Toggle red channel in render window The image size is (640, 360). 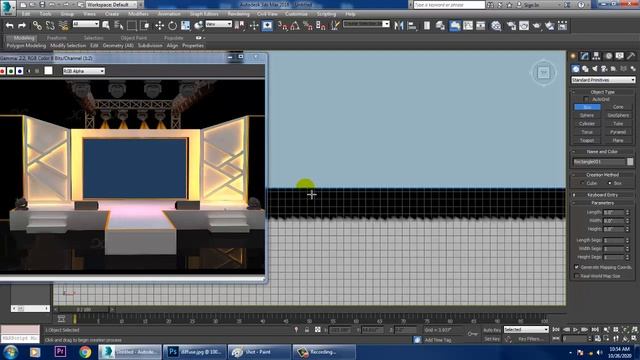click(x=2, y=71)
